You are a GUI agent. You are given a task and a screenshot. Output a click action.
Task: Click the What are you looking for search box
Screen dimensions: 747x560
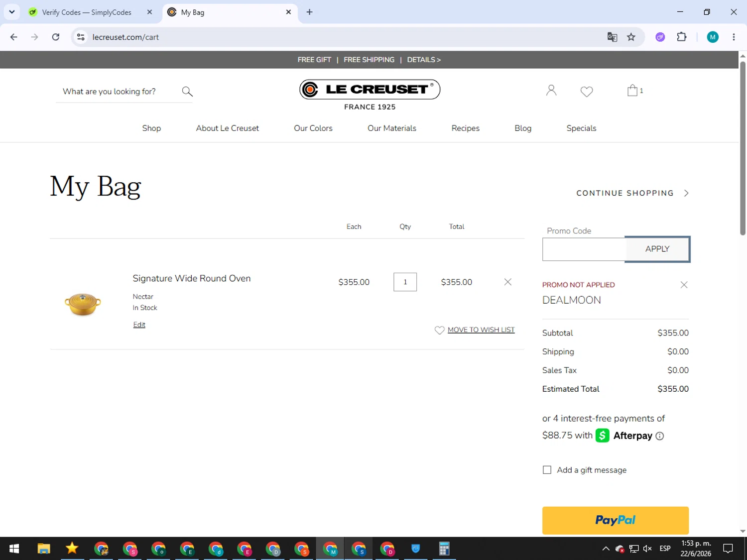pyautogui.click(x=119, y=92)
